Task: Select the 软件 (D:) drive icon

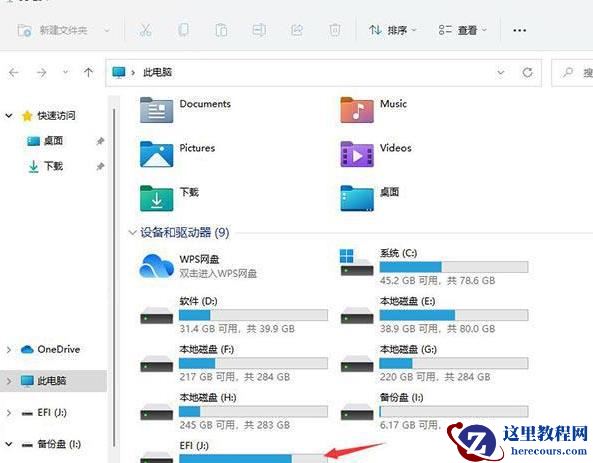Action: (x=157, y=315)
